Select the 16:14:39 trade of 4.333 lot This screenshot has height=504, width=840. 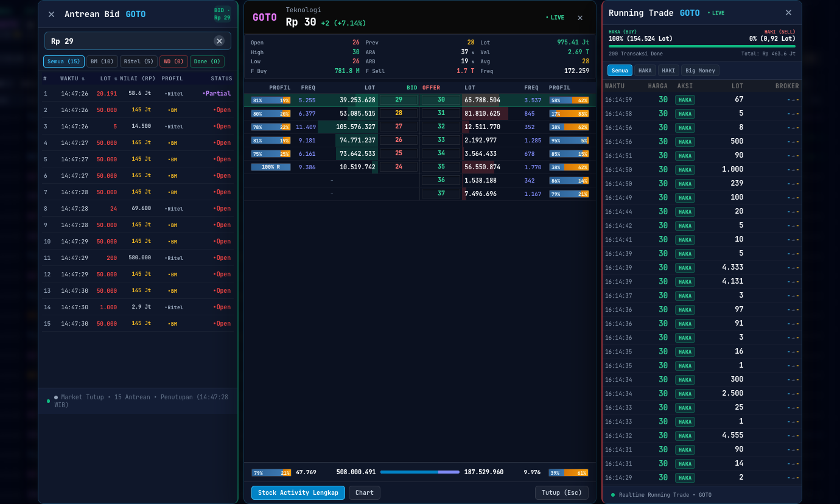pyautogui.click(x=702, y=268)
